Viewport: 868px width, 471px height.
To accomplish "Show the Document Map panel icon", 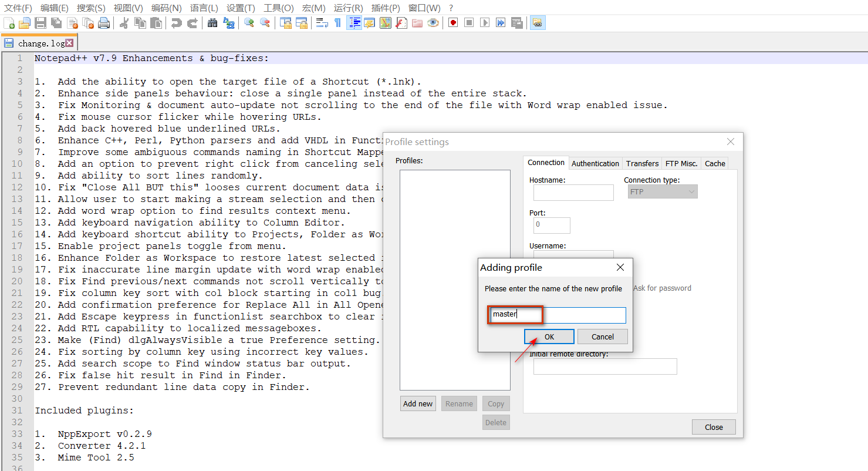I will click(386, 23).
